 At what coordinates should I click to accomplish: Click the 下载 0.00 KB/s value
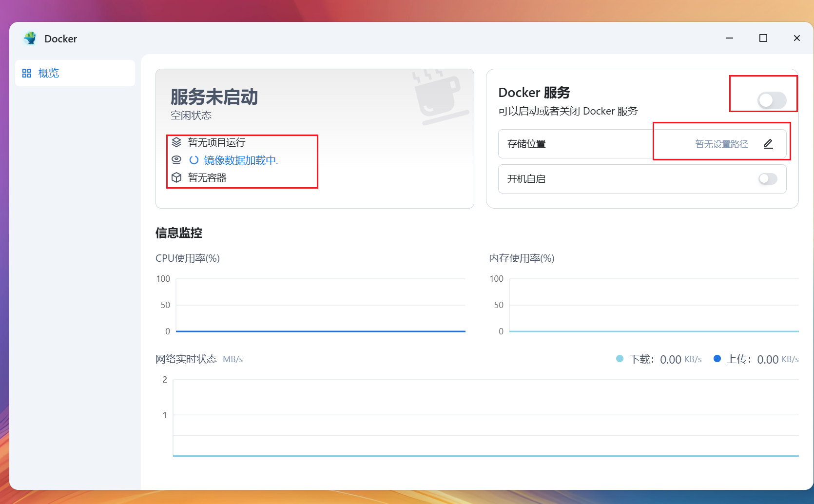[681, 360]
